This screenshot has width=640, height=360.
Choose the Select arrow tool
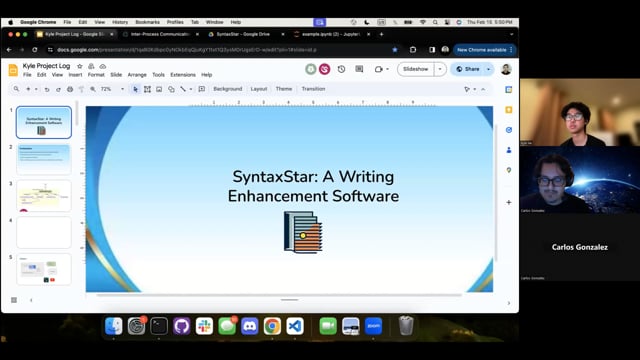click(x=136, y=89)
